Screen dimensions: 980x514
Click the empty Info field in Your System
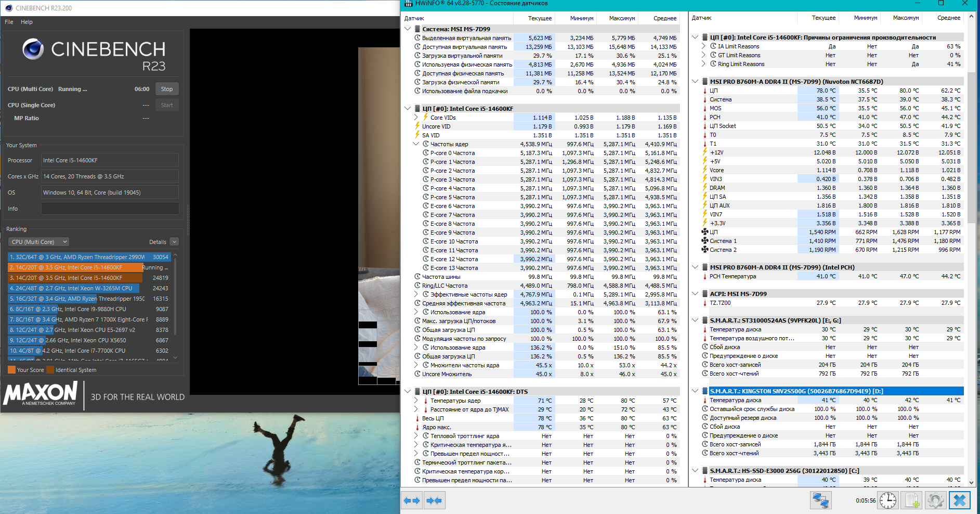pos(110,209)
